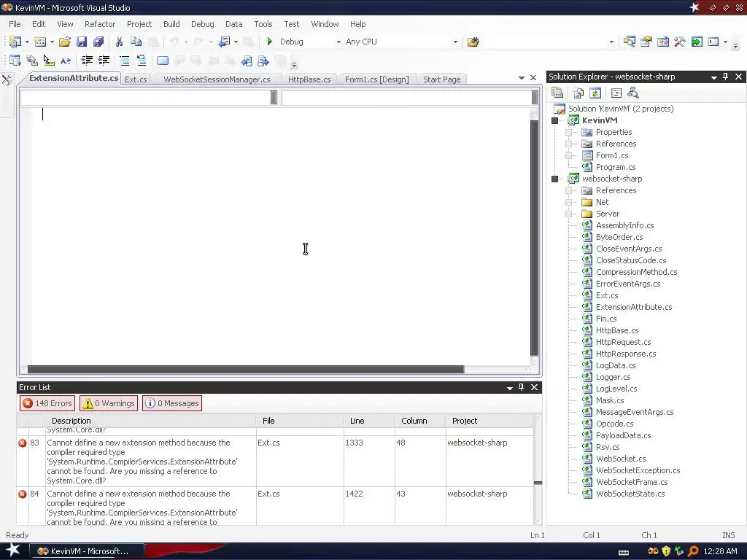Toggle auto-hide pin on Error List panel
Image resolution: width=747 pixels, height=560 pixels.
[521, 387]
